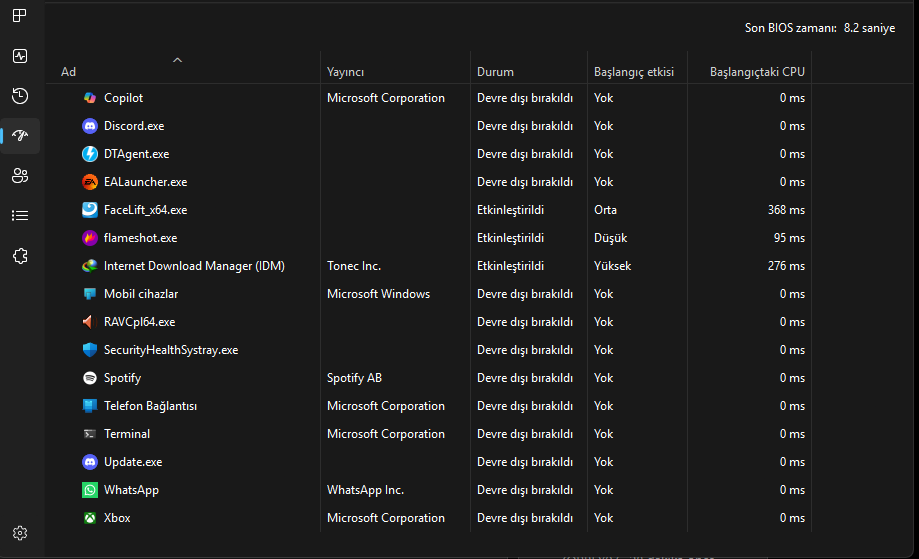
Task: Sort by Başlangıçtaki CPU column header
Action: click(x=757, y=72)
